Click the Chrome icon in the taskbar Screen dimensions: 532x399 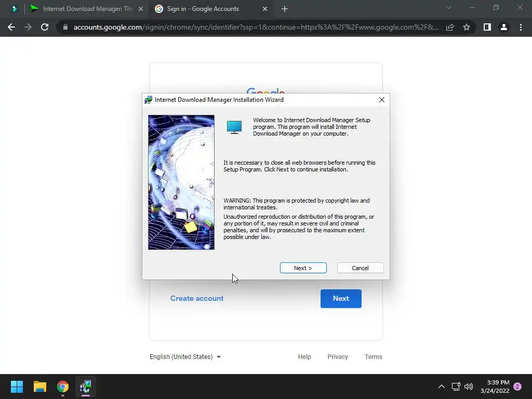tap(63, 387)
